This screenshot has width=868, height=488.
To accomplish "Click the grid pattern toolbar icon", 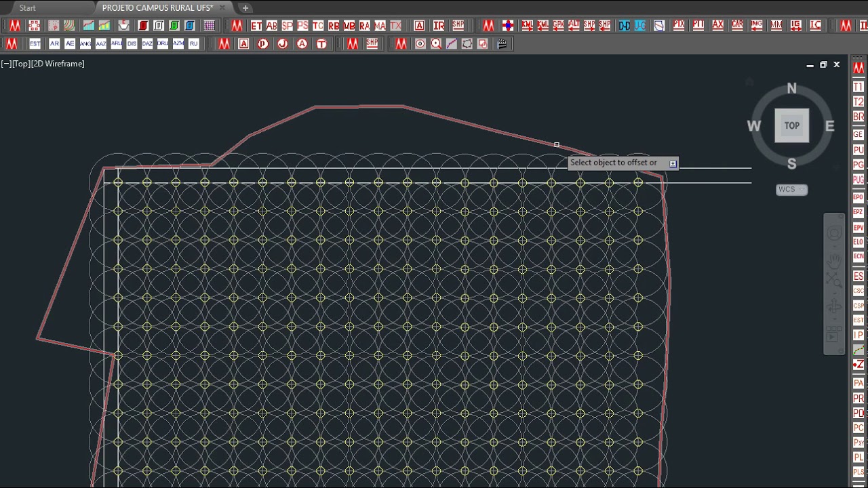I will [210, 26].
